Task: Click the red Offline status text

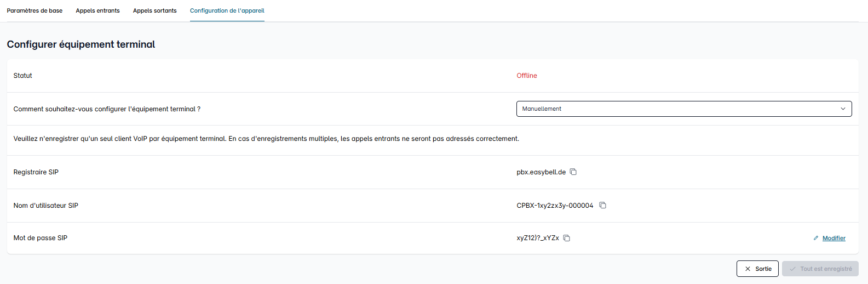Action: tap(527, 76)
